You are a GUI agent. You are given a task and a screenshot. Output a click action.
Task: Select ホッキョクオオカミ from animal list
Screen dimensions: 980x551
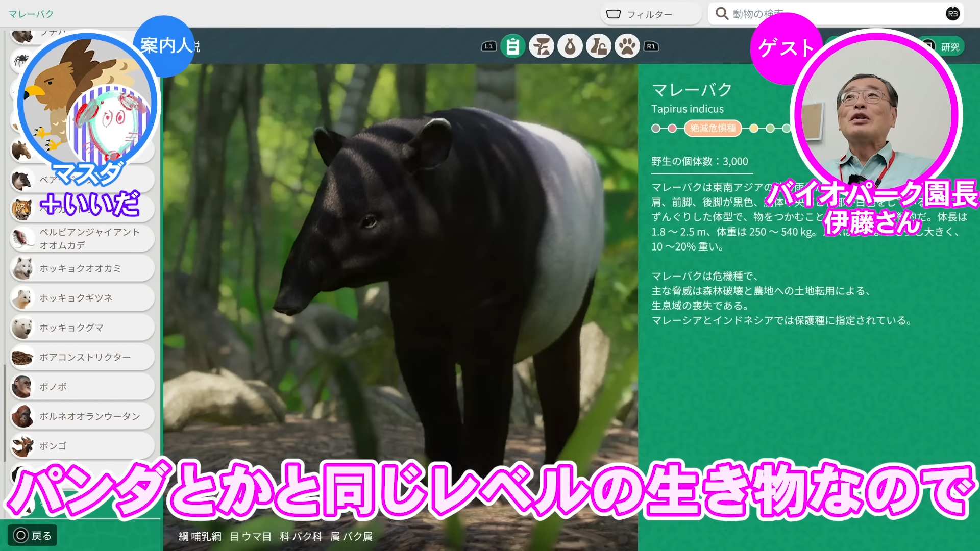[82, 268]
